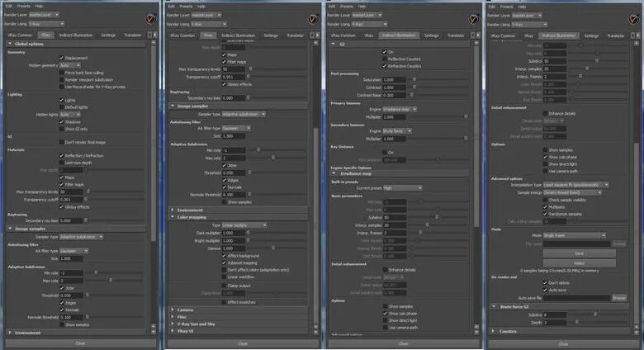Click the V-Ray logo in the Brute force GI panel
The height and width of the screenshot is (350, 644).
(634, 19)
